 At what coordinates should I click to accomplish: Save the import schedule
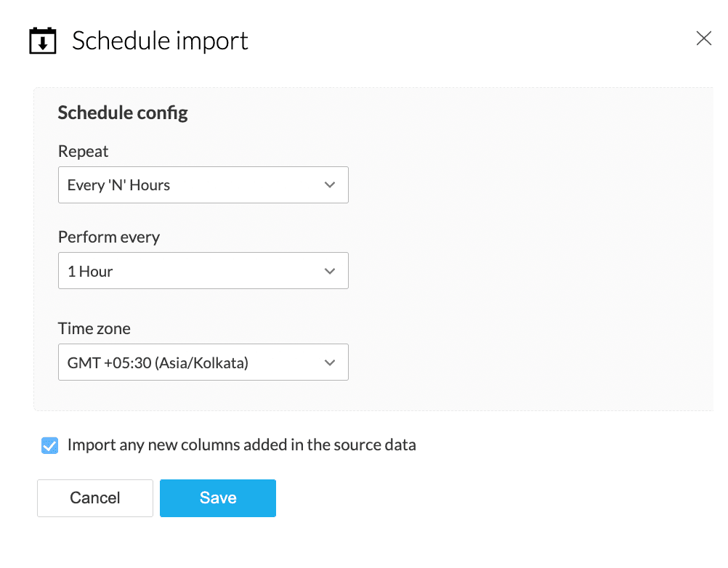point(217,498)
